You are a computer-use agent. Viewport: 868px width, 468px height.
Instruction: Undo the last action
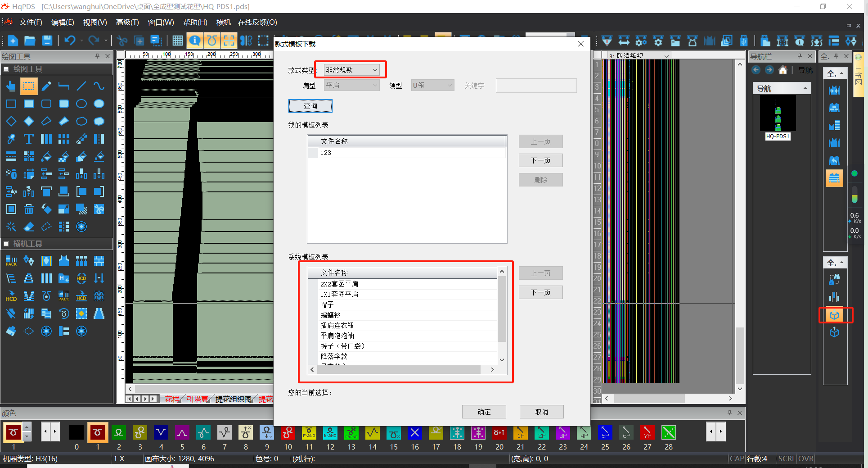pyautogui.click(x=70, y=41)
